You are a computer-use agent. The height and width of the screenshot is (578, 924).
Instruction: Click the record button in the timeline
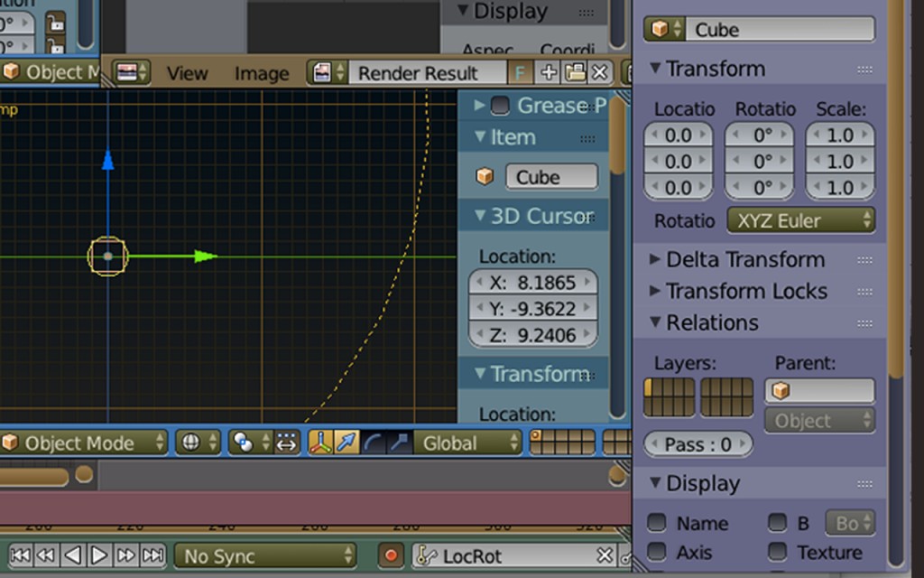(390, 555)
